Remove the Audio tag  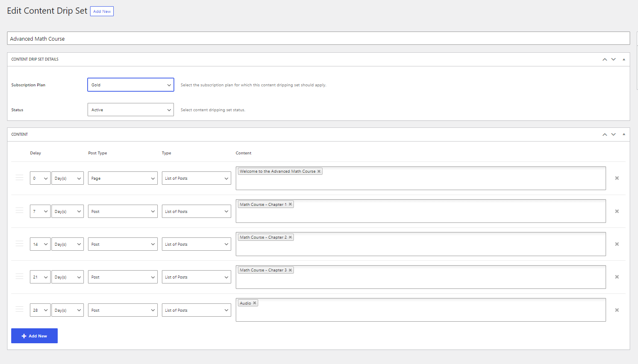click(x=254, y=303)
